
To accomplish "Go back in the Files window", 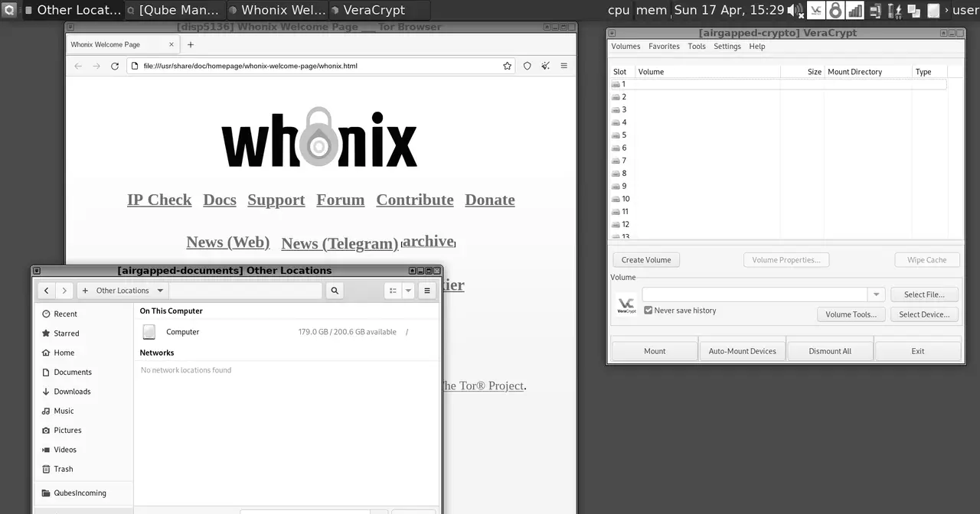I will [x=47, y=291].
